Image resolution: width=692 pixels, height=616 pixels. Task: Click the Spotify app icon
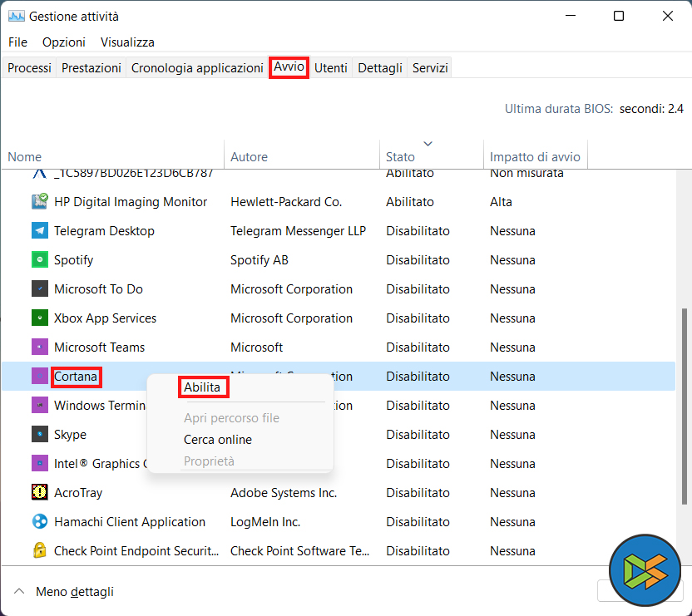point(39,259)
